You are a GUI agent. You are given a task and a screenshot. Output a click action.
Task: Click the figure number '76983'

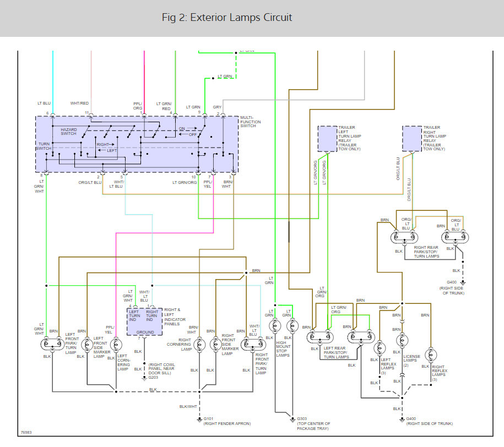[26, 433]
